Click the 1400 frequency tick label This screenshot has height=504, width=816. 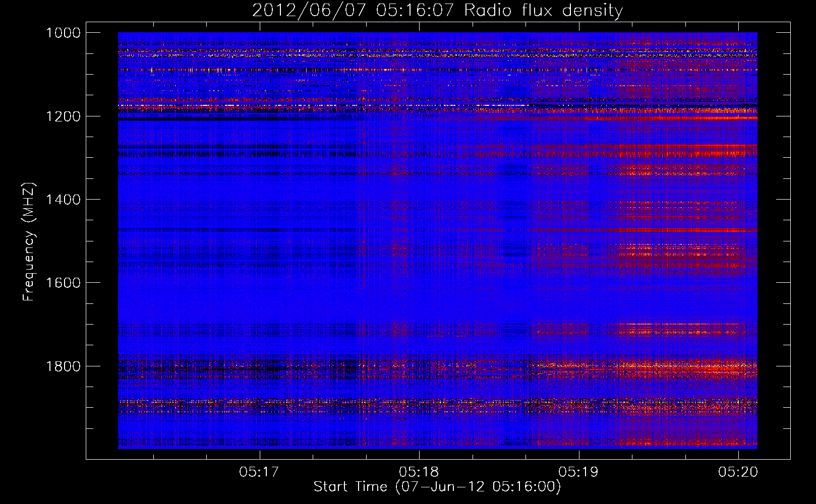(x=63, y=200)
